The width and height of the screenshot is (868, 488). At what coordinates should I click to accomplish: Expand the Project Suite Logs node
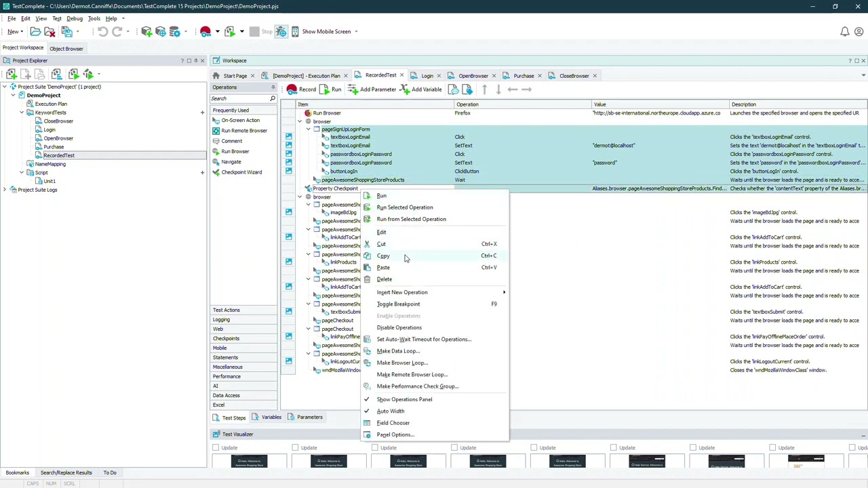click(5, 190)
